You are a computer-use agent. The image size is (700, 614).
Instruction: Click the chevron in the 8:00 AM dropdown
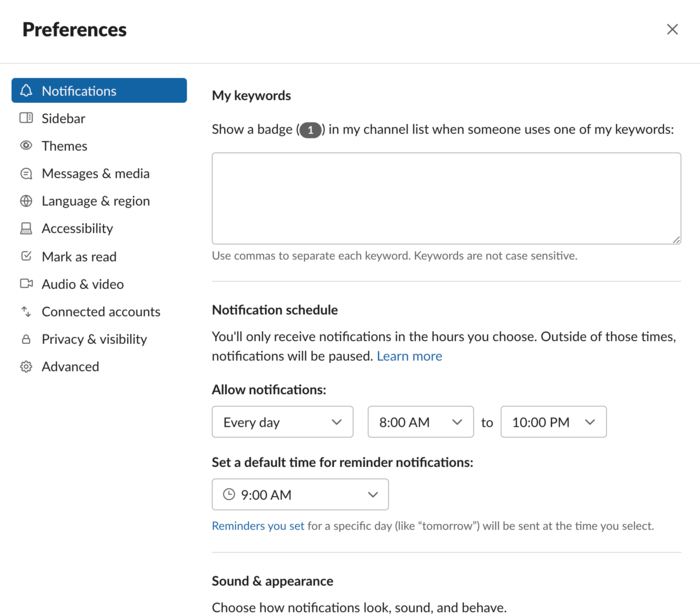457,422
